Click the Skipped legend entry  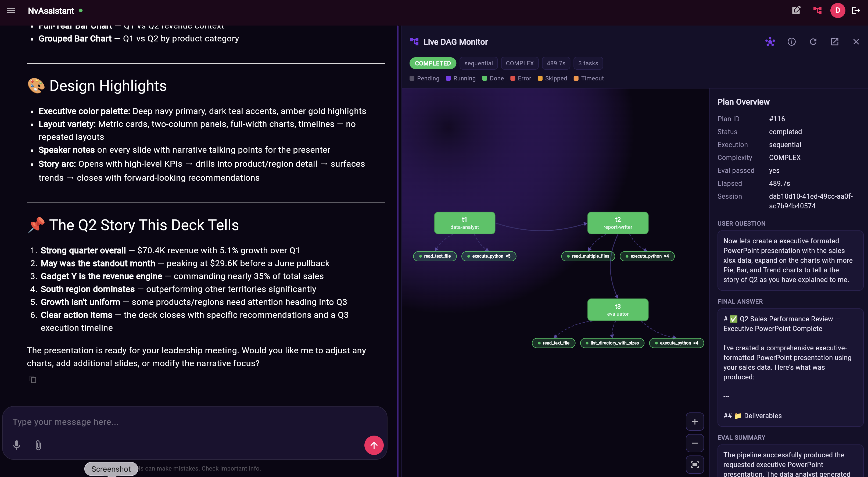click(x=552, y=79)
